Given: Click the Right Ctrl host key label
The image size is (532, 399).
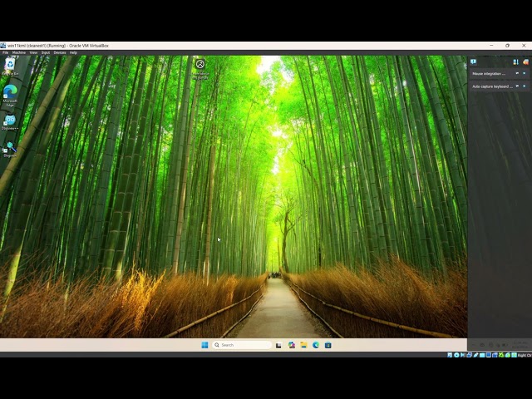Looking at the screenshot, I should [525, 355].
